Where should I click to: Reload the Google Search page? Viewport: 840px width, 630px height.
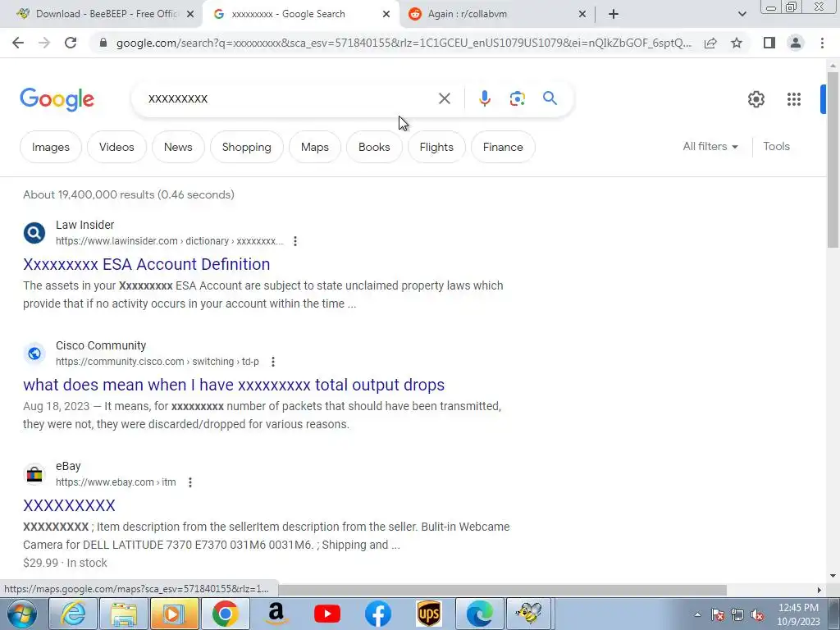(71, 43)
